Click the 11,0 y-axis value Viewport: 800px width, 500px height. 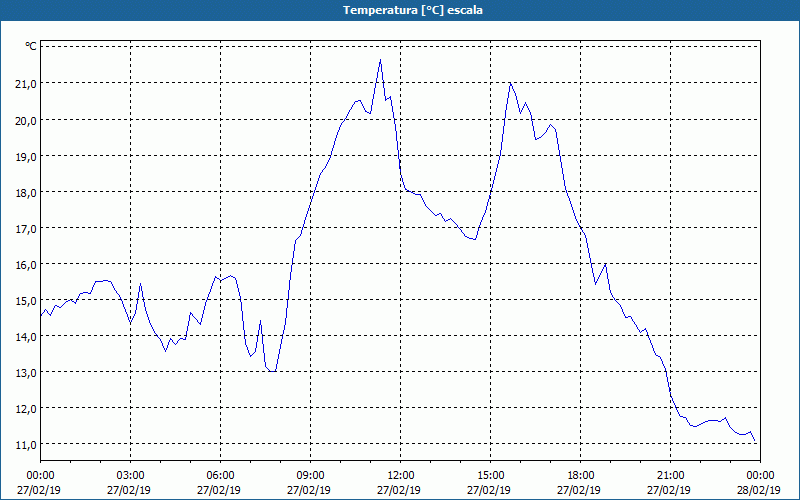point(26,445)
